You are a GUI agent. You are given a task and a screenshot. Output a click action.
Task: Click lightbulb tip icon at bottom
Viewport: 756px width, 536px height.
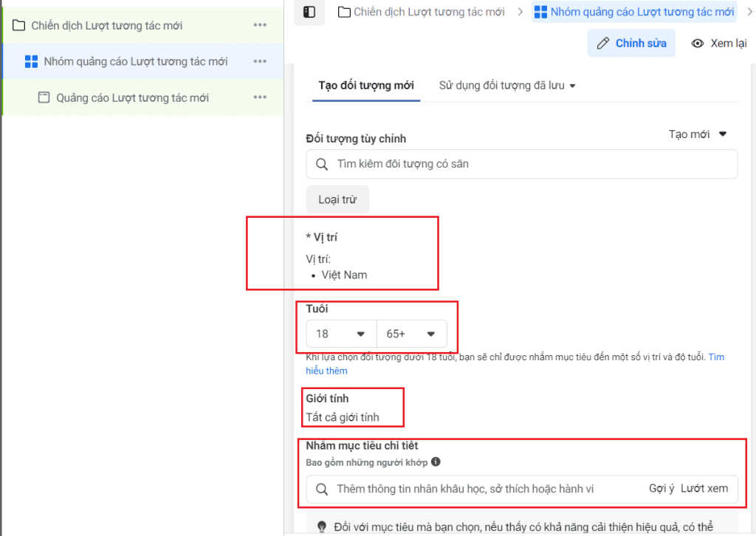pyautogui.click(x=322, y=527)
